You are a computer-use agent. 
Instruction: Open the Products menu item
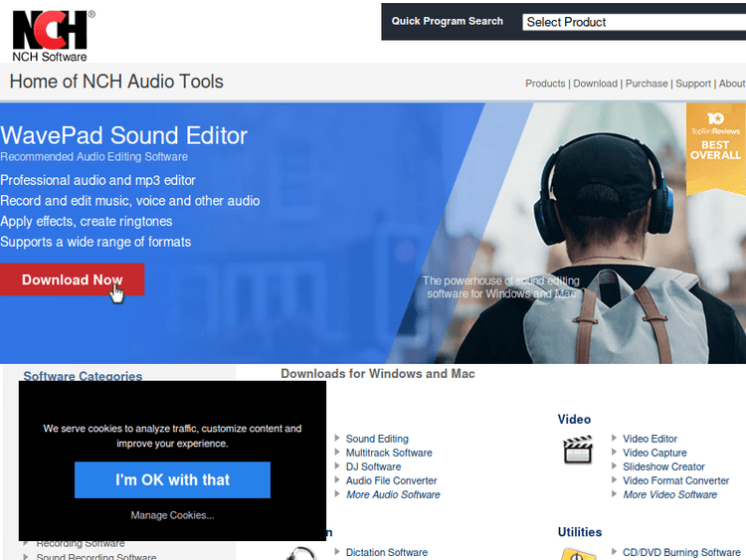coord(545,84)
